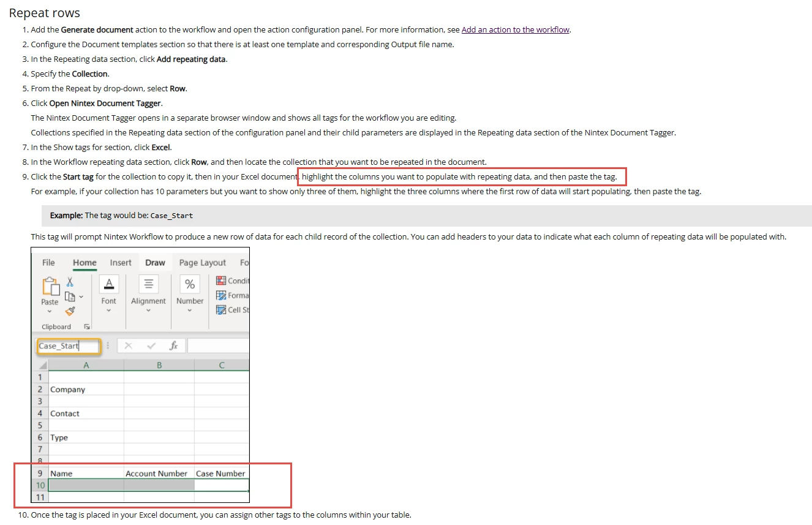Switch to the Page Layout tab
Viewport: 812px width, 525px height.
click(x=203, y=263)
